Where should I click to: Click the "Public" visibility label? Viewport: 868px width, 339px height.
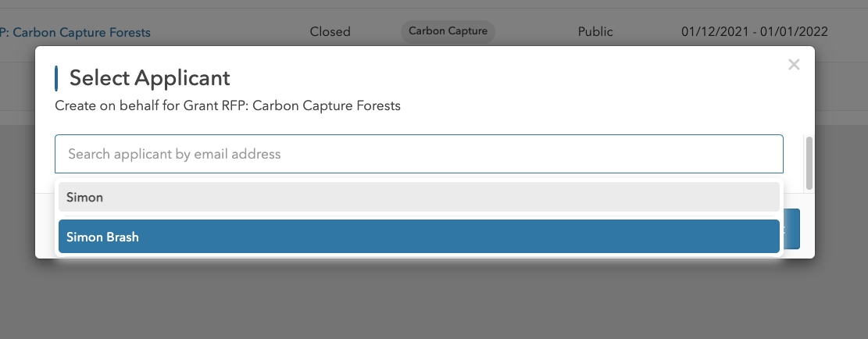[x=595, y=32]
